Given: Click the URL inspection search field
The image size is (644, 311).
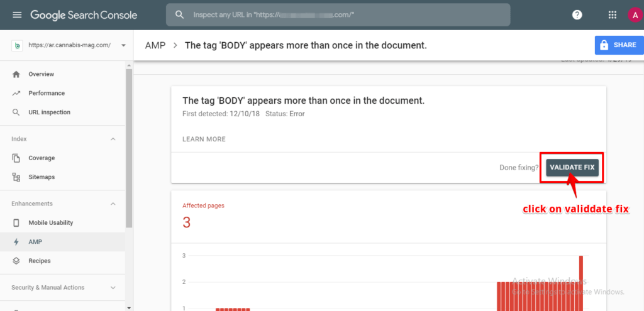Looking at the screenshot, I should pos(340,14).
